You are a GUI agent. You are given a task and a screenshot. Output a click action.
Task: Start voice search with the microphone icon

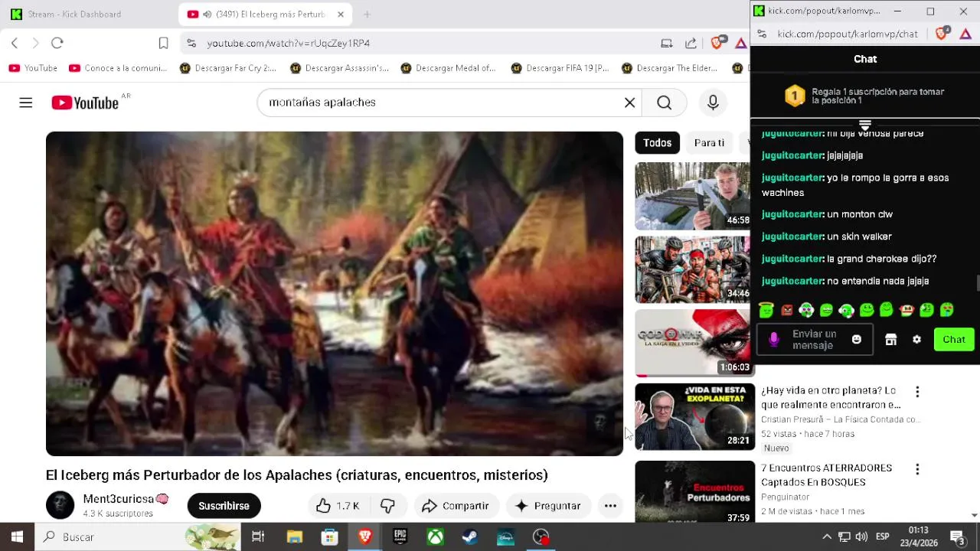713,103
